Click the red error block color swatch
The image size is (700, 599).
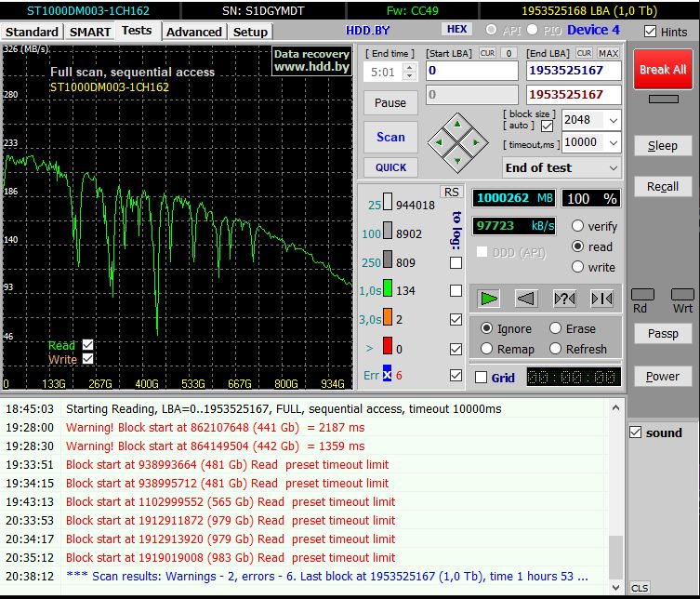pyautogui.click(x=388, y=348)
